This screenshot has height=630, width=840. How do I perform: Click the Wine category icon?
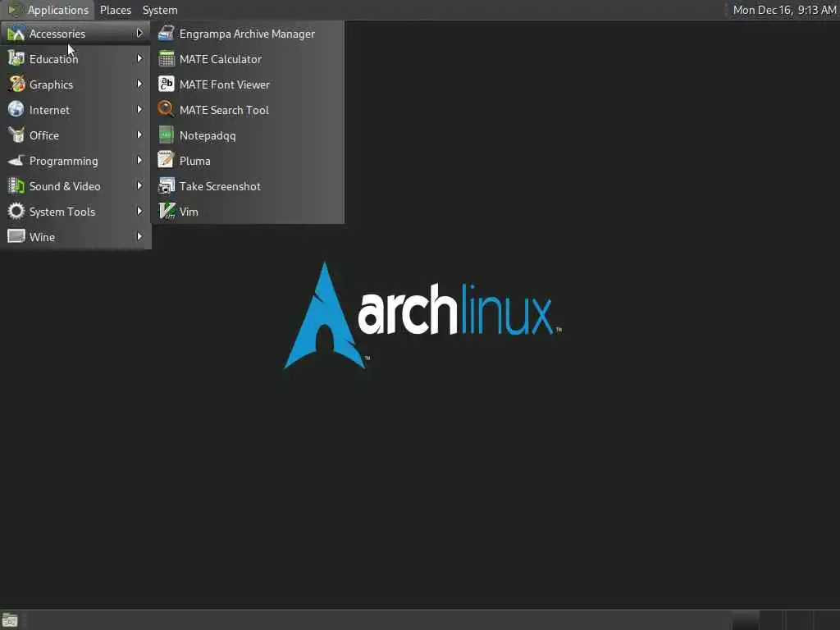[x=16, y=236]
